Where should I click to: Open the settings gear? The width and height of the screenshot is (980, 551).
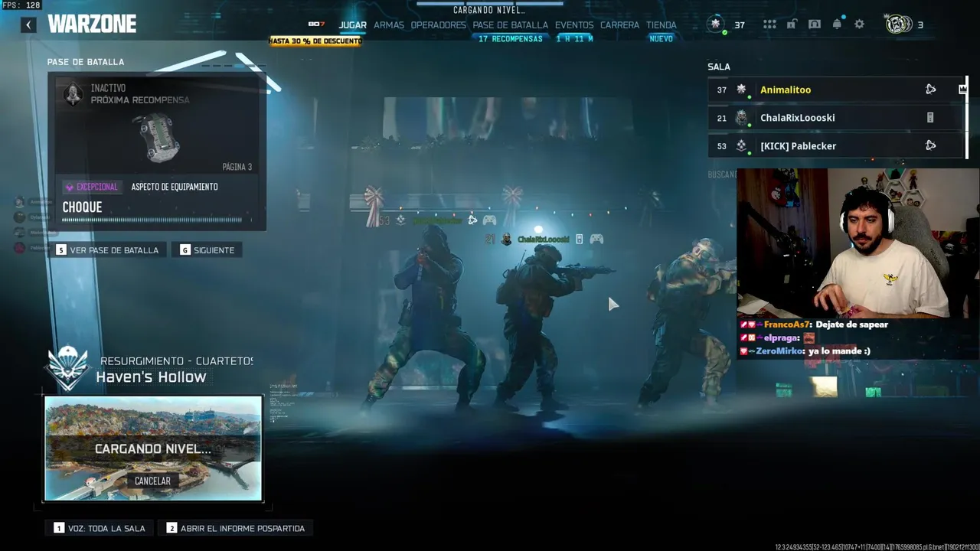(x=859, y=24)
